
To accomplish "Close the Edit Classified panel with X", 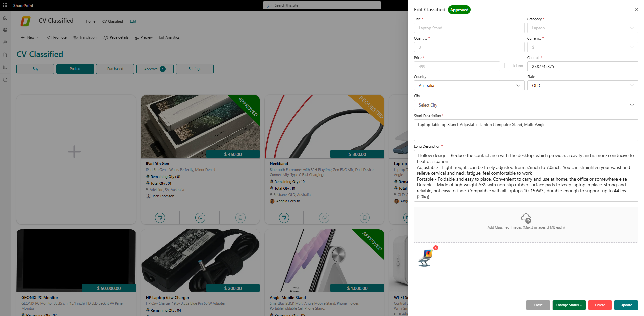I will click(636, 9).
